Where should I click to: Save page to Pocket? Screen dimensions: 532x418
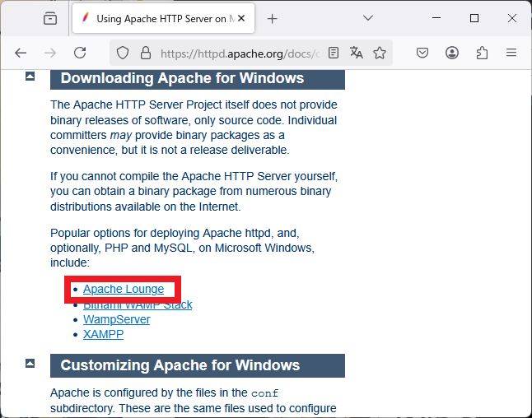[422, 53]
